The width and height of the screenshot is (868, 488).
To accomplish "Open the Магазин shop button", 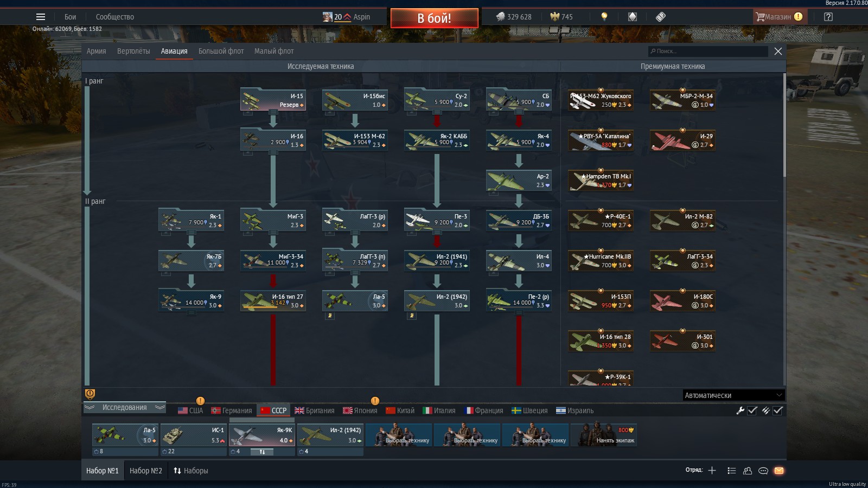I will (x=779, y=17).
